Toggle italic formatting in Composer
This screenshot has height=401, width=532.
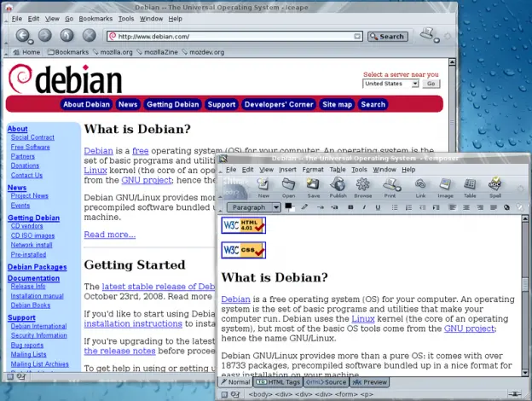pyautogui.click(x=364, y=207)
